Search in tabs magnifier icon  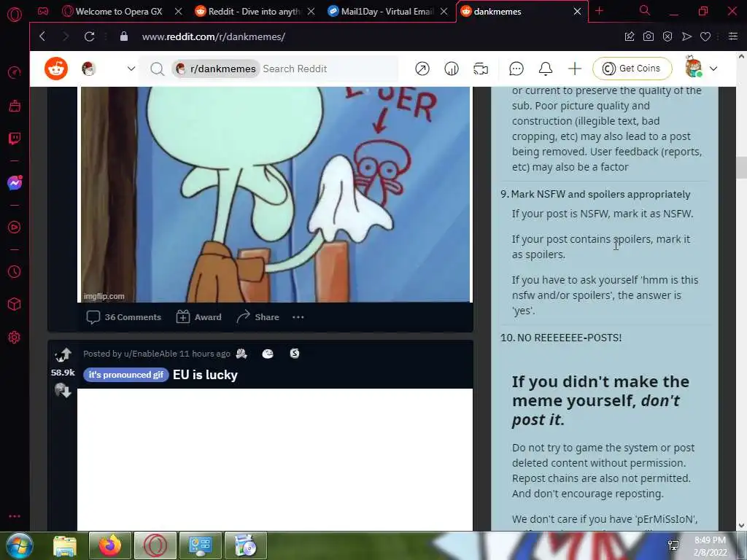(x=645, y=10)
